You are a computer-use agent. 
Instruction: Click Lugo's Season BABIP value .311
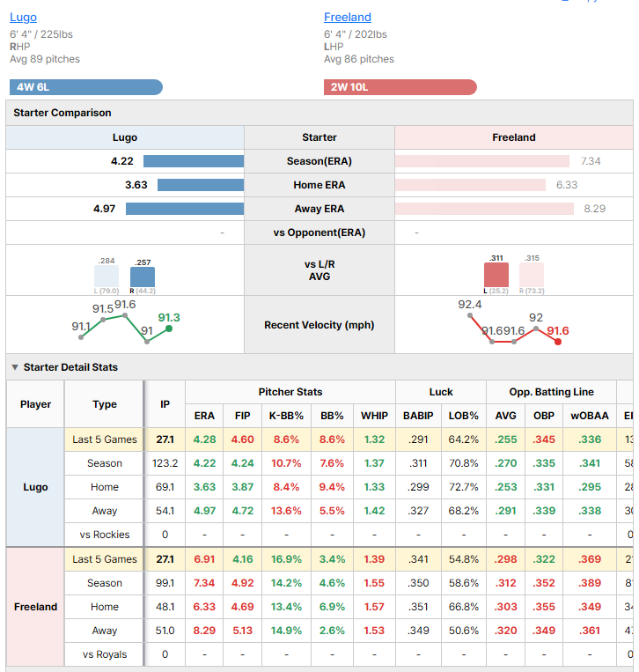tap(418, 463)
